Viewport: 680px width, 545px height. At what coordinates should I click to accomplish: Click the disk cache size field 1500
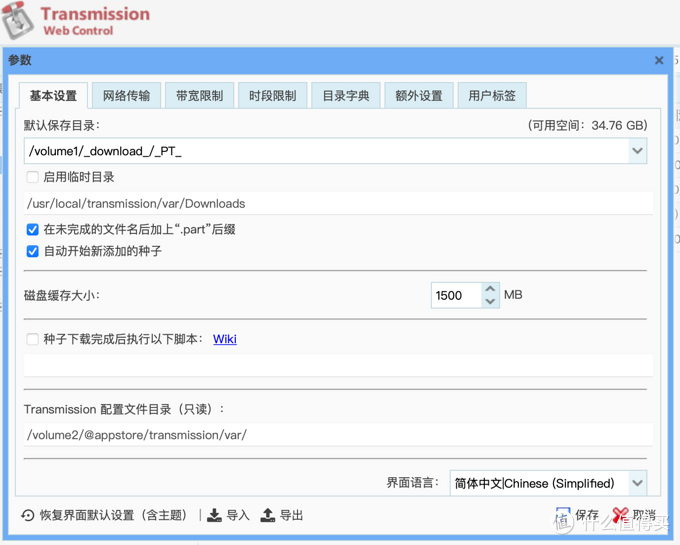point(456,295)
